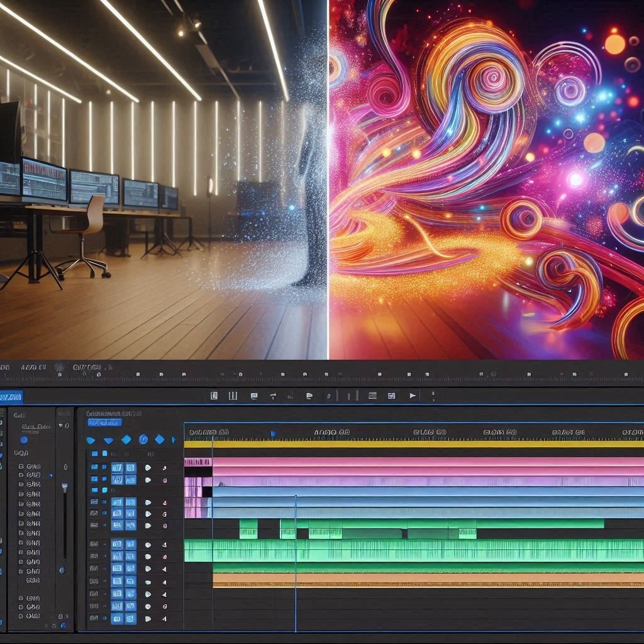Click the play button in the transport toolbar
The height and width of the screenshot is (644, 644).
(413, 396)
